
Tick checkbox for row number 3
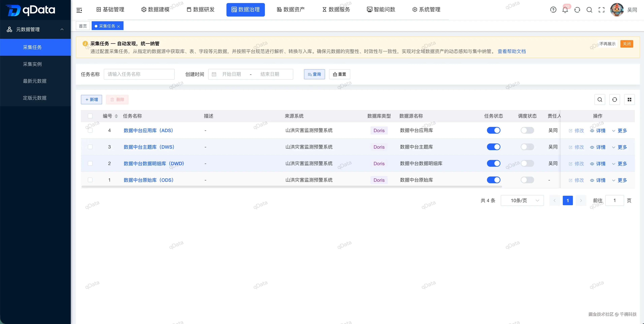pos(90,147)
